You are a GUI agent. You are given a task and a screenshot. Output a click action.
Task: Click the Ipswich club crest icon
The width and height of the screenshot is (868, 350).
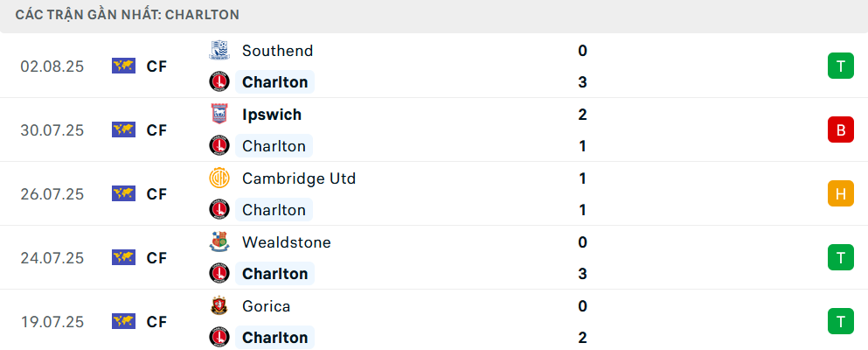[219, 115]
